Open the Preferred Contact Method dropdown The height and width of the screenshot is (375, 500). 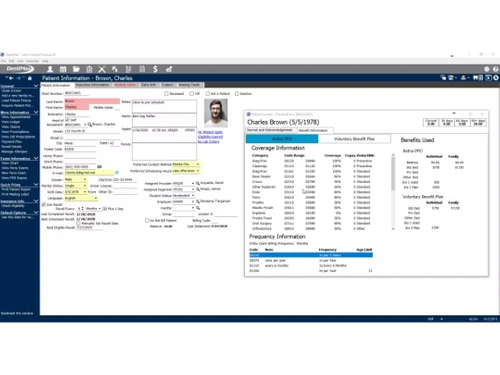(x=198, y=164)
